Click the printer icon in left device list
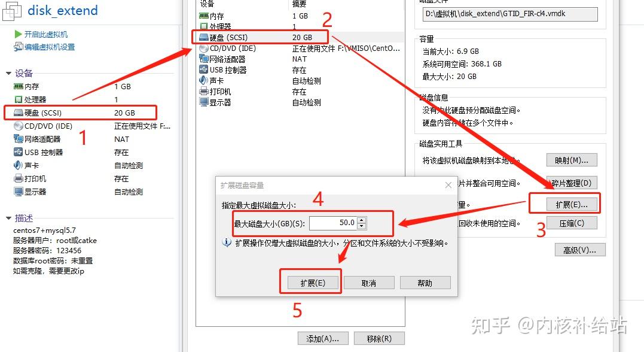 [18, 178]
